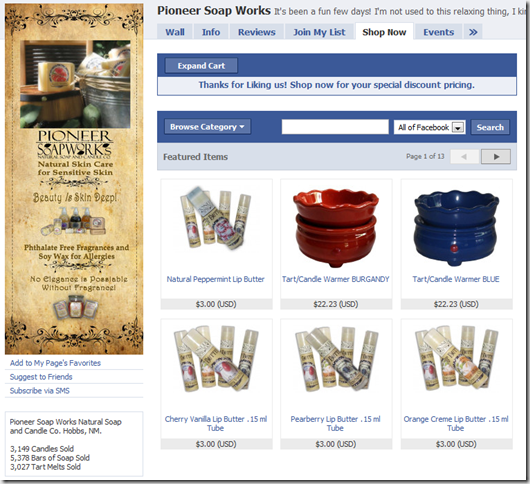Open the blue tart warmer image
The width and height of the screenshot is (530, 484).
tap(456, 228)
